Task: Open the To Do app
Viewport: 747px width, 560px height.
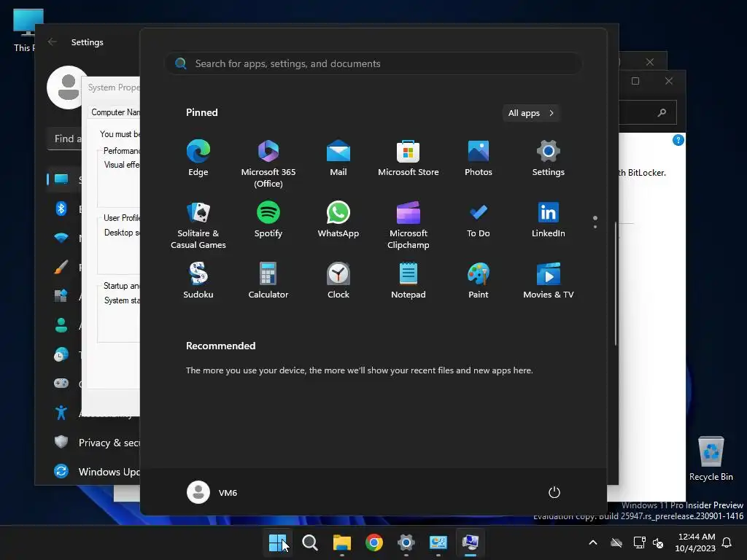Action: point(479,219)
